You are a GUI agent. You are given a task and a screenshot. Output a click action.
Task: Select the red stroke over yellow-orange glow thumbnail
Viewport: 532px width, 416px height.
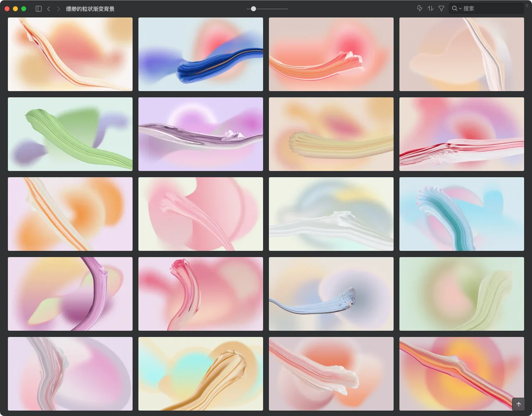pos(462,374)
